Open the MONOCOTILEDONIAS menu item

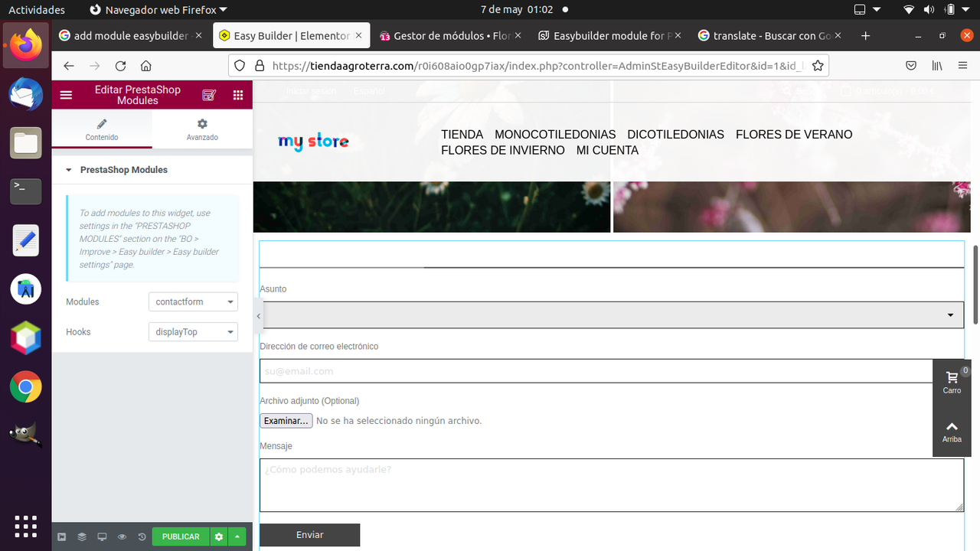click(555, 135)
